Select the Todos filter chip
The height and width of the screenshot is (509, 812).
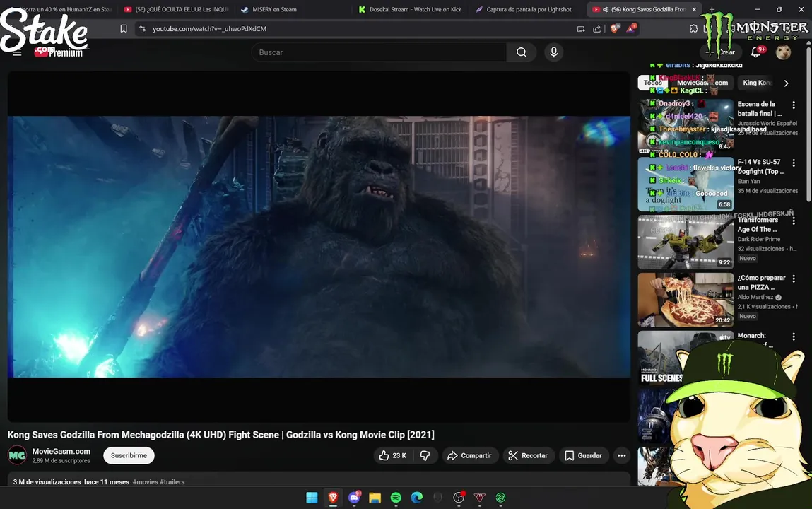coord(652,83)
